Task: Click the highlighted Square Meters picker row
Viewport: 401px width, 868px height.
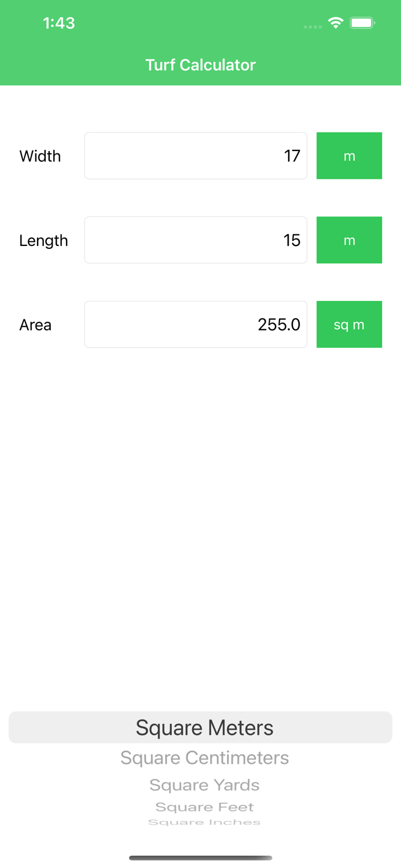Action: [x=204, y=727]
